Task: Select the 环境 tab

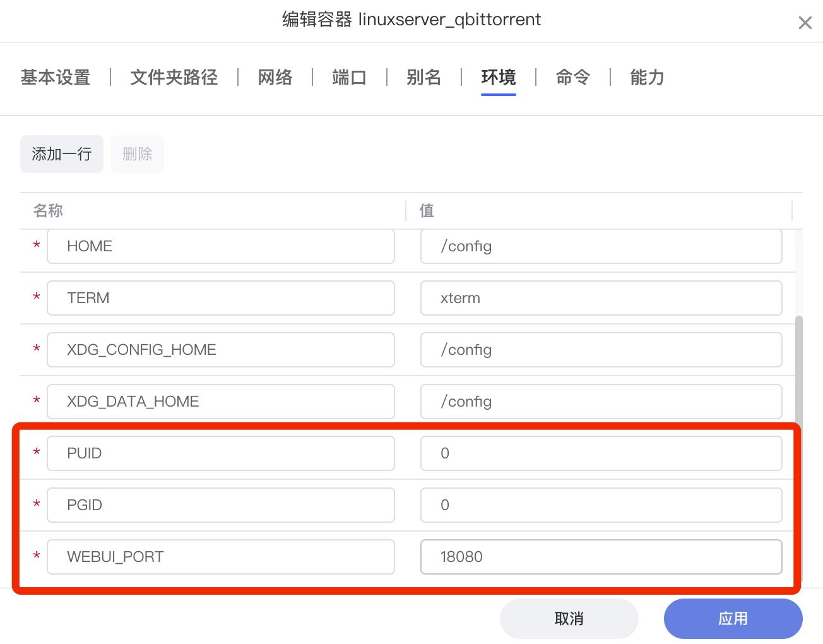Action: (x=498, y=78)
